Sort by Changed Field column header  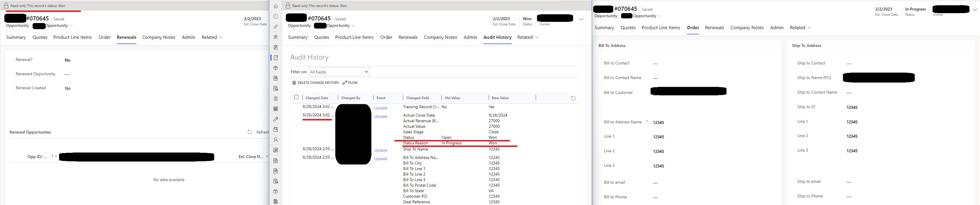pyautogui.click(x=417, y=98)
